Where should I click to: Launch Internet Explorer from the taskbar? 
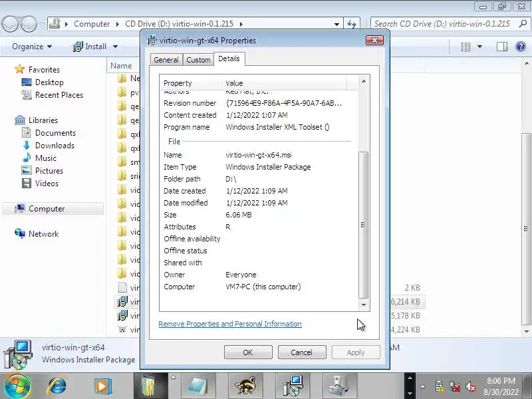(x=57, y=386)
